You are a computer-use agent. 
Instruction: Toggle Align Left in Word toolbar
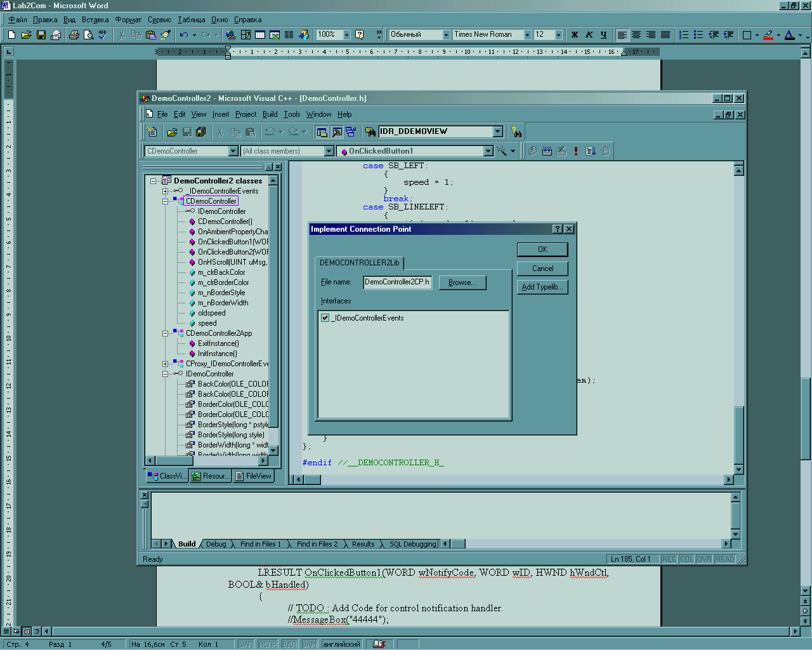click(622, 35)
